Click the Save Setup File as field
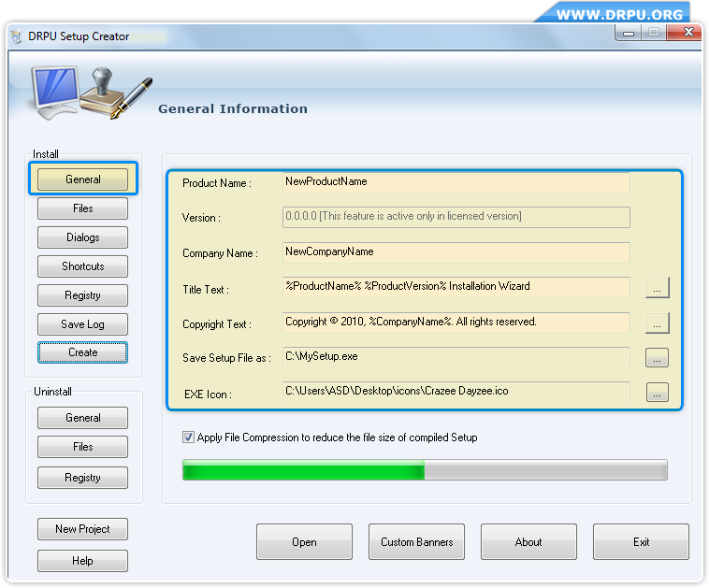Screen dimensions: 709x588 [x=456, y=357]
